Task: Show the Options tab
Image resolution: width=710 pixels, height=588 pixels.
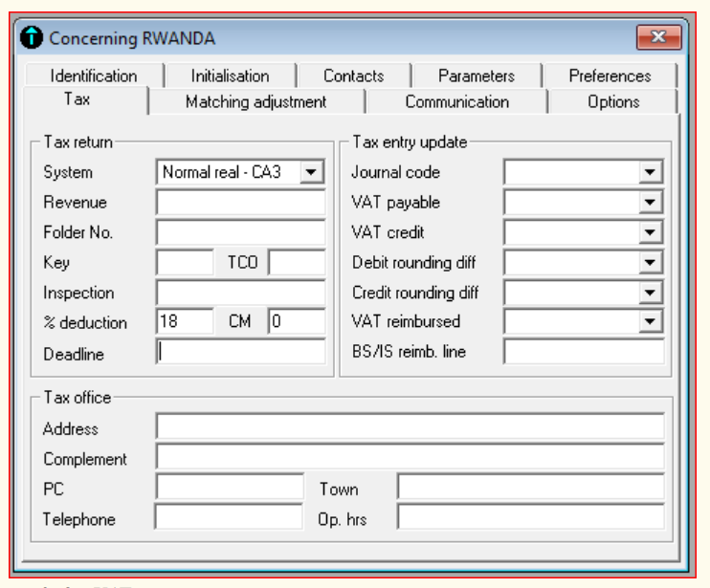Action: coord(613,101)
